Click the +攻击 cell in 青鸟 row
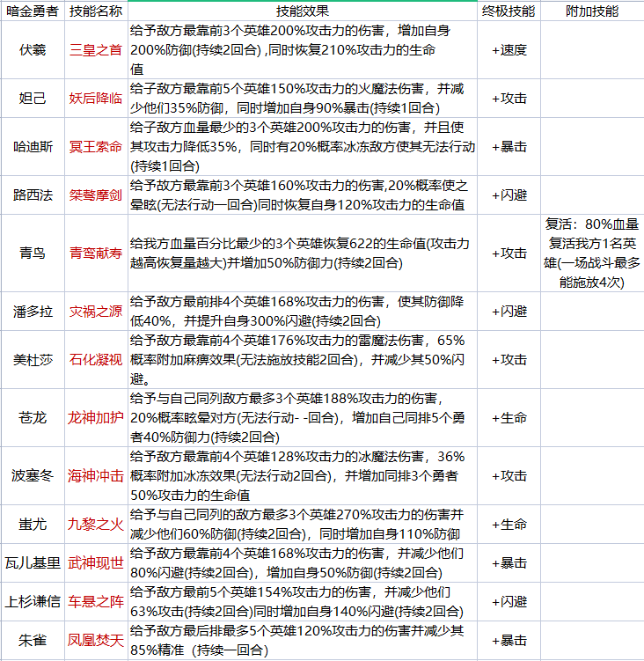 [509, 253]
